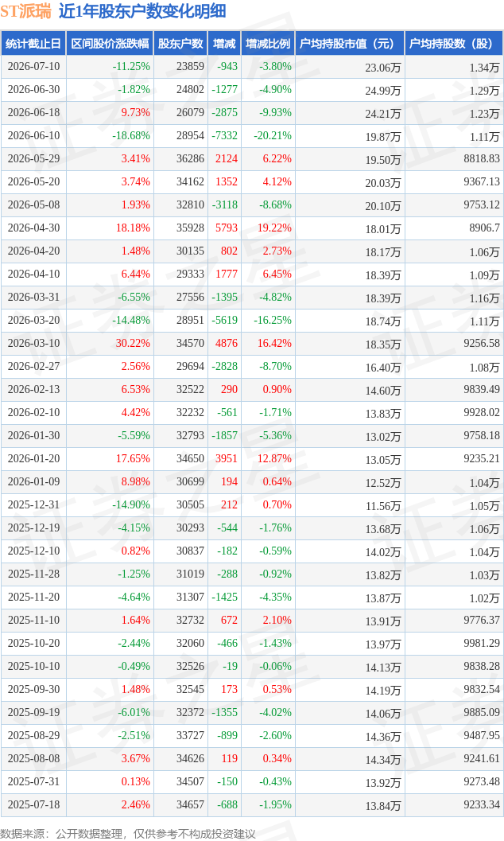The width and height of the screenshot is (504, 841).
Task: Select shareholder count 23859
Action: (190, 67)
